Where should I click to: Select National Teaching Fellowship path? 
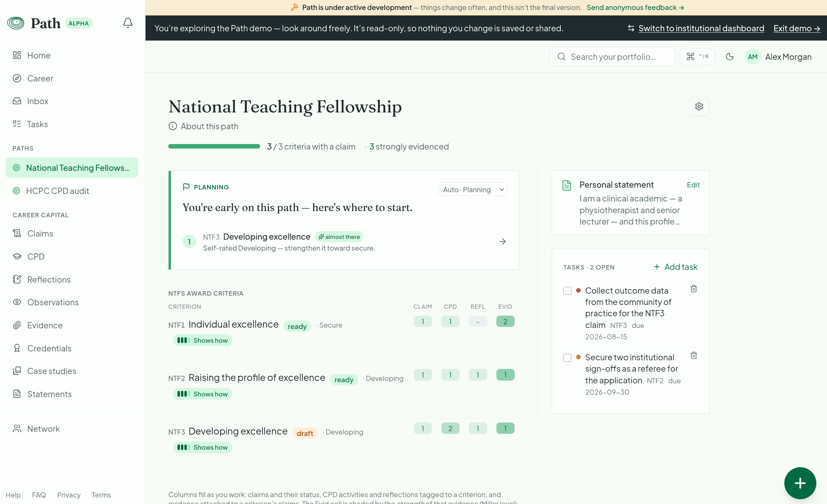[x=72, y=168]
